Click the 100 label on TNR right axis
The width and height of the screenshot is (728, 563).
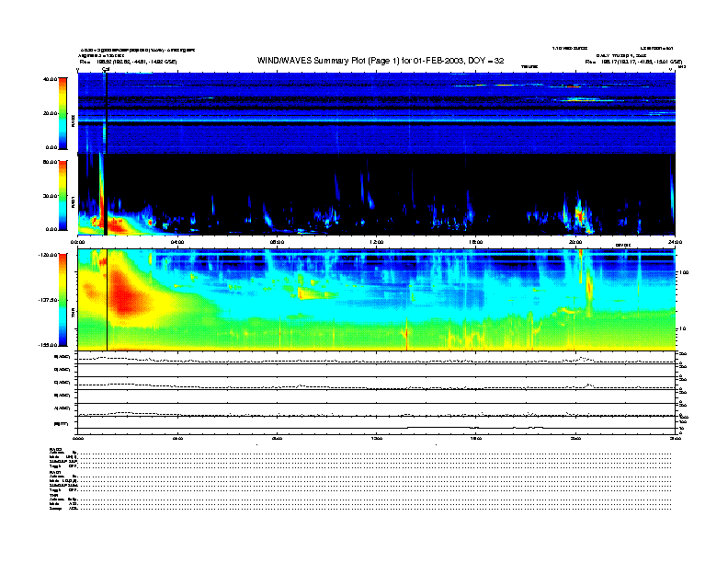pos(684,272)
